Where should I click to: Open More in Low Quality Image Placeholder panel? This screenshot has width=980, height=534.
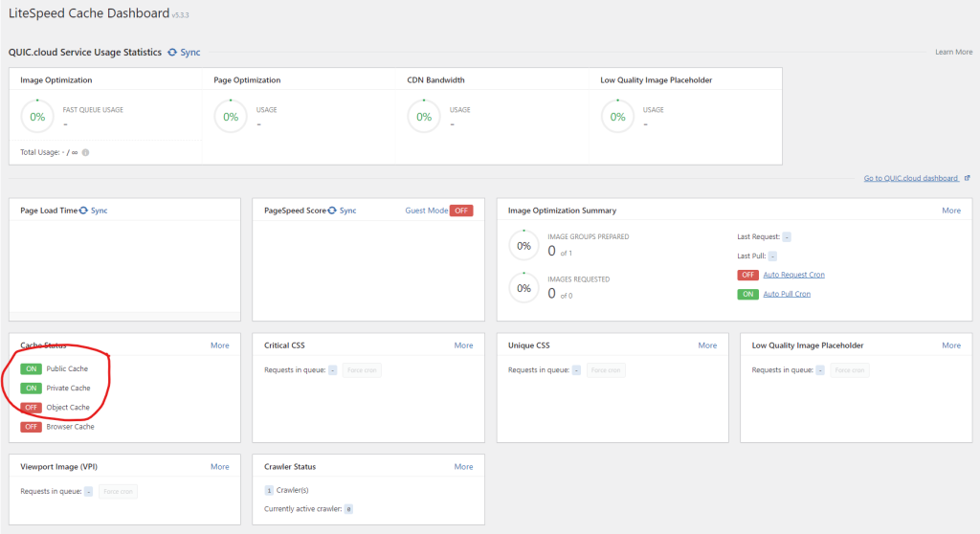coord(951,345)
